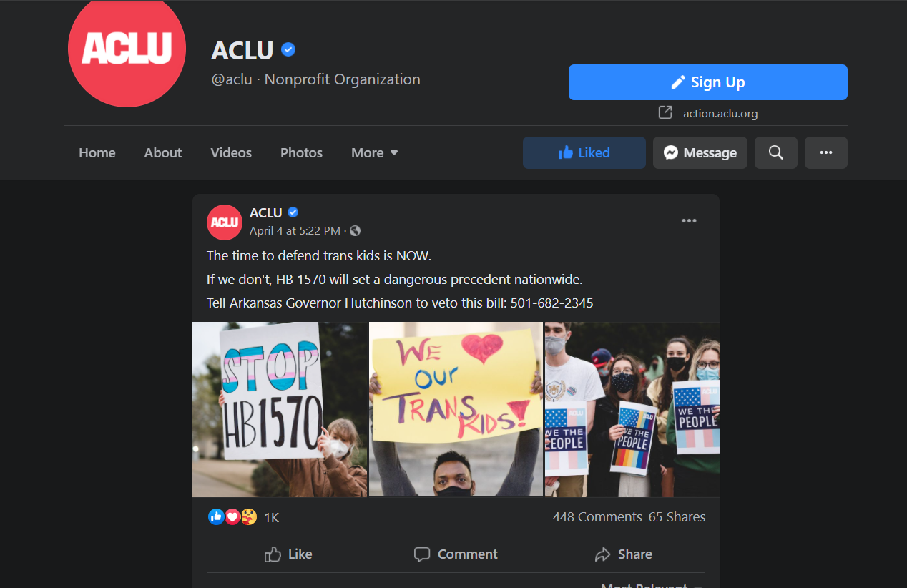Open the post three-dots menu
The image size is (907, 588).
[689, 220]
